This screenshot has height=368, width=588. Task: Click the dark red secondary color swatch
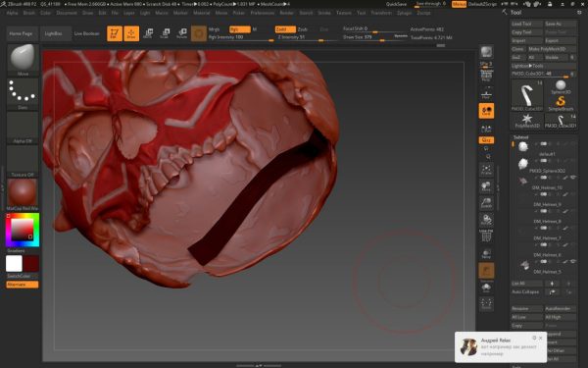(x=31, y=264)
